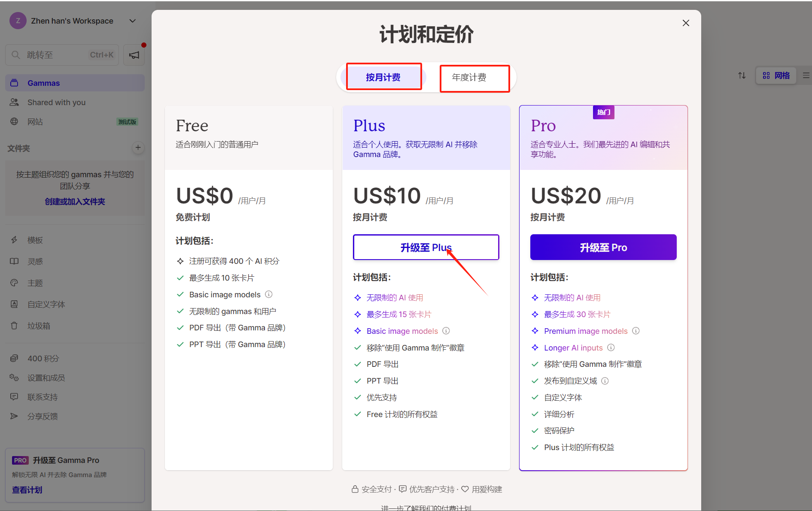The height and width of the screenshot is (511, 812).
Task: Add a new folder with plus icon
Action: tap(138, 148)
